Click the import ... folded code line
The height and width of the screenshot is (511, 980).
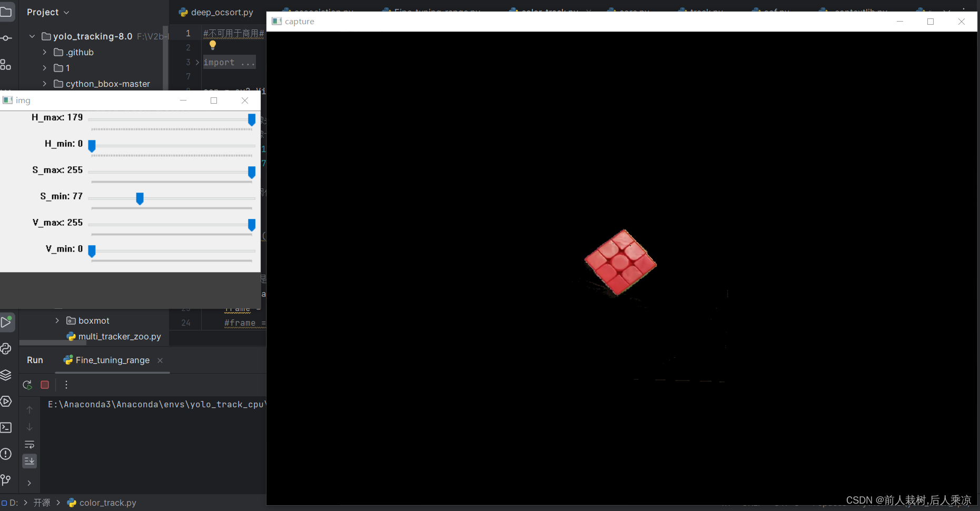[229, 62]
